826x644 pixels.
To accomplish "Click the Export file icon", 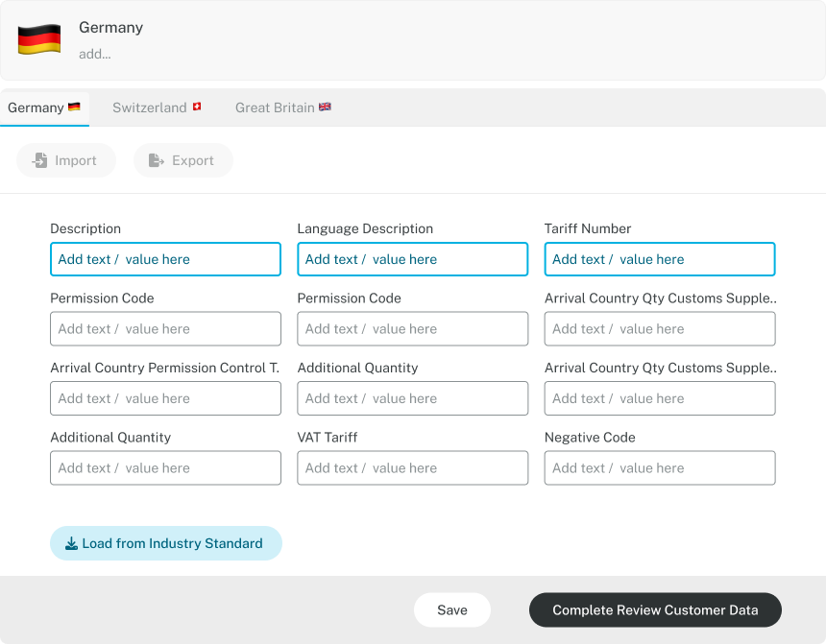I will [157, 160].
